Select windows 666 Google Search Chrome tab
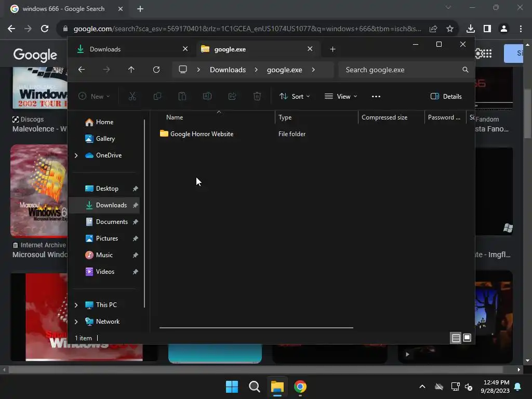 click(66, 9)
